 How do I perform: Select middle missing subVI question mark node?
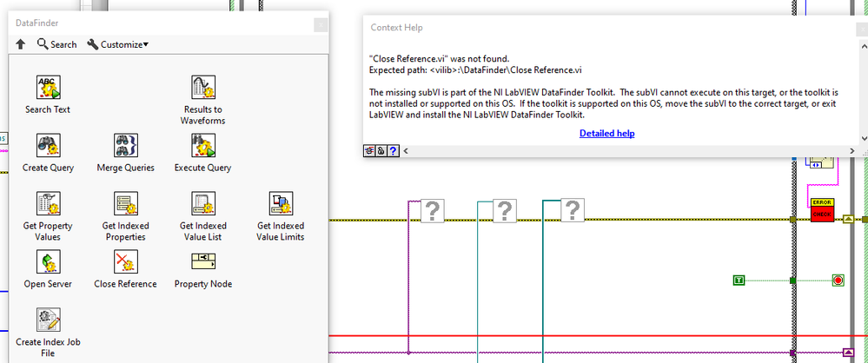coord(504,211)
